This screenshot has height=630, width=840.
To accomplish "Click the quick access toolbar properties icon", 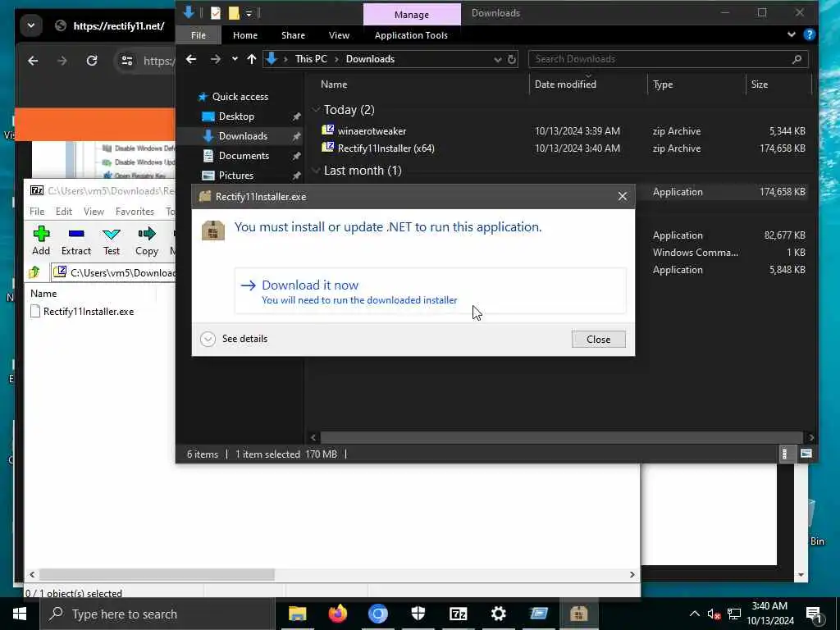I will 216,12.
